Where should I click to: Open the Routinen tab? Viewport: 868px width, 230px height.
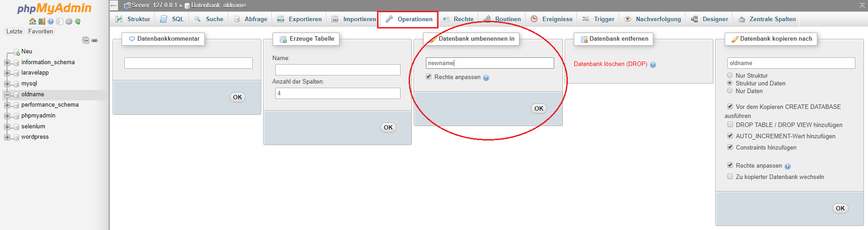[x=502, y=19]
